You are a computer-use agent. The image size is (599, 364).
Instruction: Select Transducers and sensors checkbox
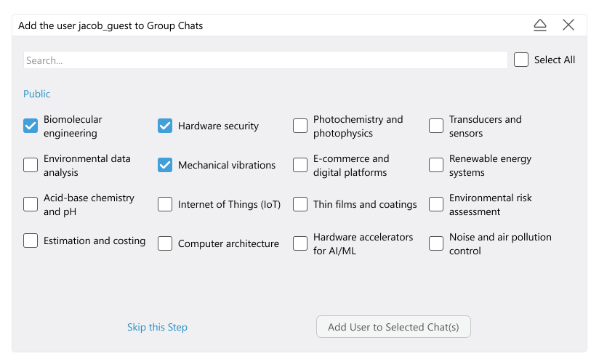tap(436, 126)
